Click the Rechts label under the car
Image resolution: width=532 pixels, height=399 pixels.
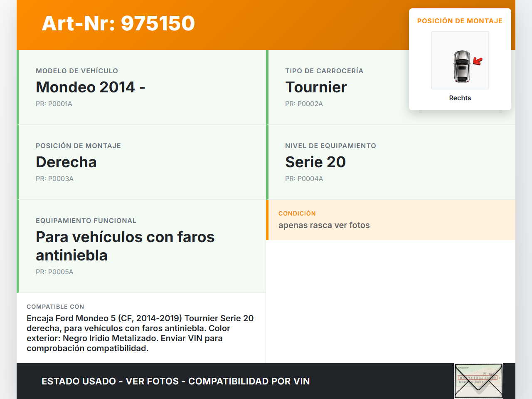(x=460, y=98)
